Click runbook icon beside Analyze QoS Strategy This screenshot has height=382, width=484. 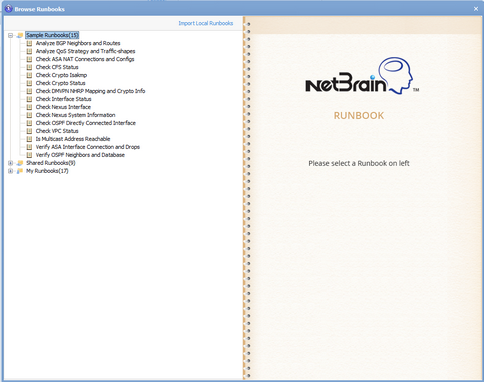tap(29, 51)
